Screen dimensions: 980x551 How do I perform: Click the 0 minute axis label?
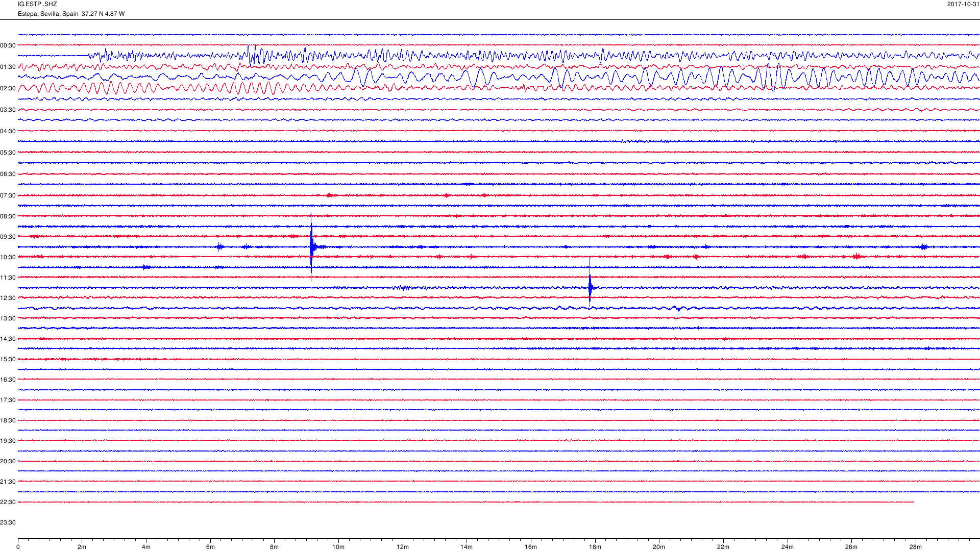[18, 547]
